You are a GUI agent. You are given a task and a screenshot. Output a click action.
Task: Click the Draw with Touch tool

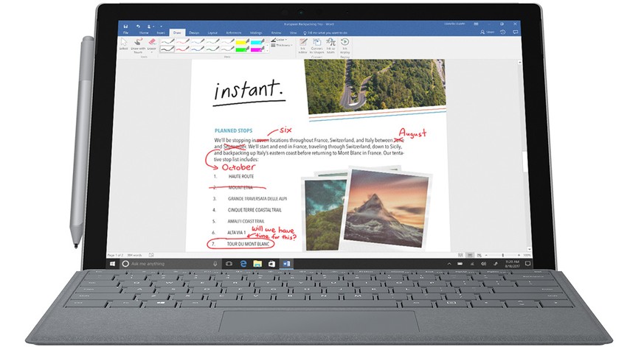pos(137,44)
